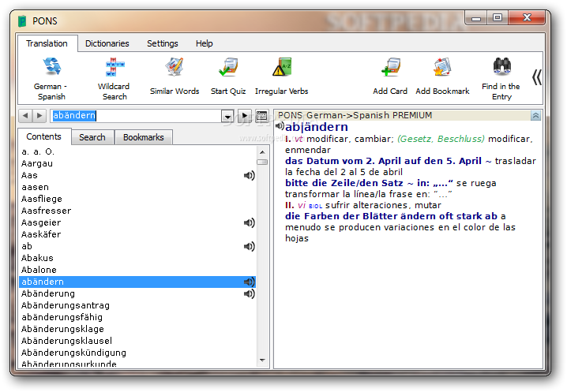Open Irregular Verbs list
The width and height of the screenshot is (567, 392).
(x=281, y=77)
